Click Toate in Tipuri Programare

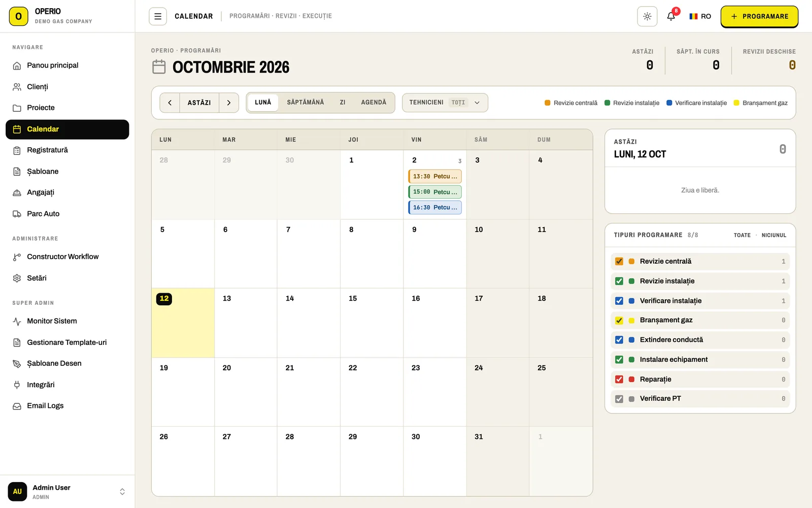tap(742, 235)
